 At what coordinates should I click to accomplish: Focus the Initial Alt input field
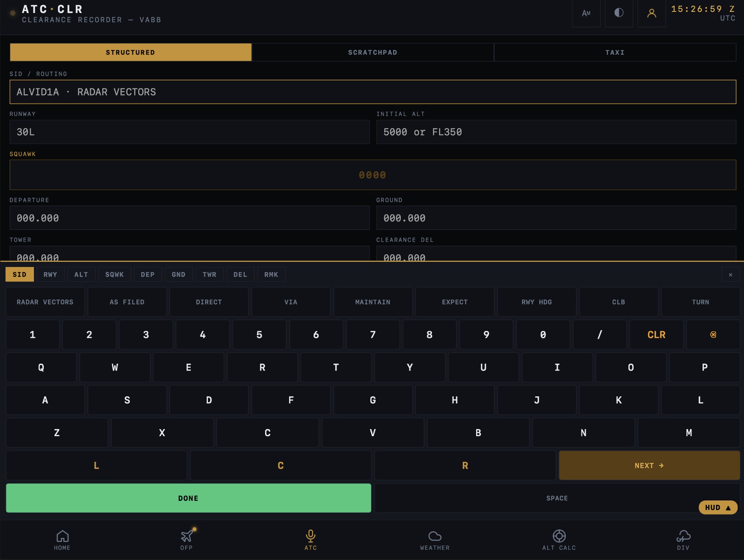[556, 132]
